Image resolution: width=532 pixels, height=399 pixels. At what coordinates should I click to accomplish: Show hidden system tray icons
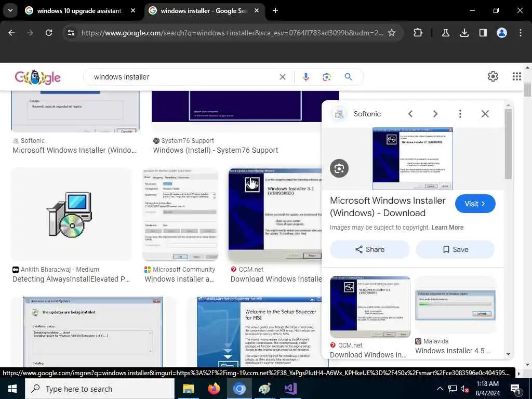pos(440,389)
